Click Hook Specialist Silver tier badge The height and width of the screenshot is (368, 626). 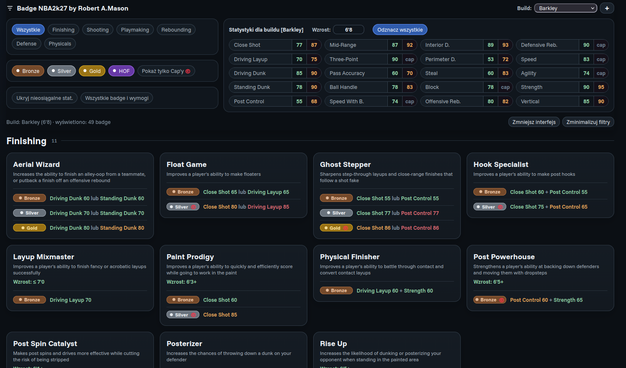click(x=490, y=207)
